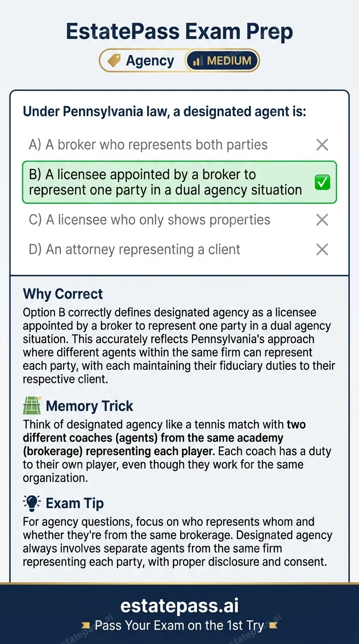Viewport: 359px width, 644px height.
Task: Open the EstatePass Exam Prep header
Action: [x=179, y=31]
